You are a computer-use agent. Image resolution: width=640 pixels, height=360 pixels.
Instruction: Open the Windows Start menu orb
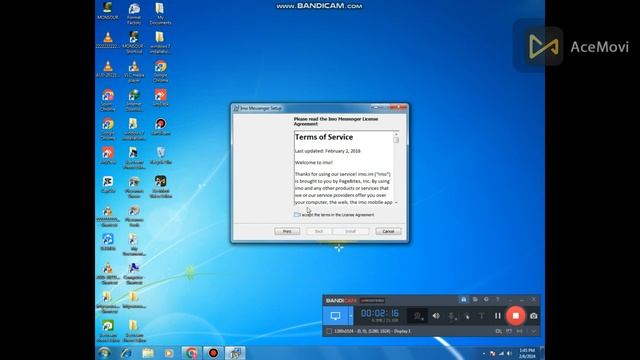104,353
